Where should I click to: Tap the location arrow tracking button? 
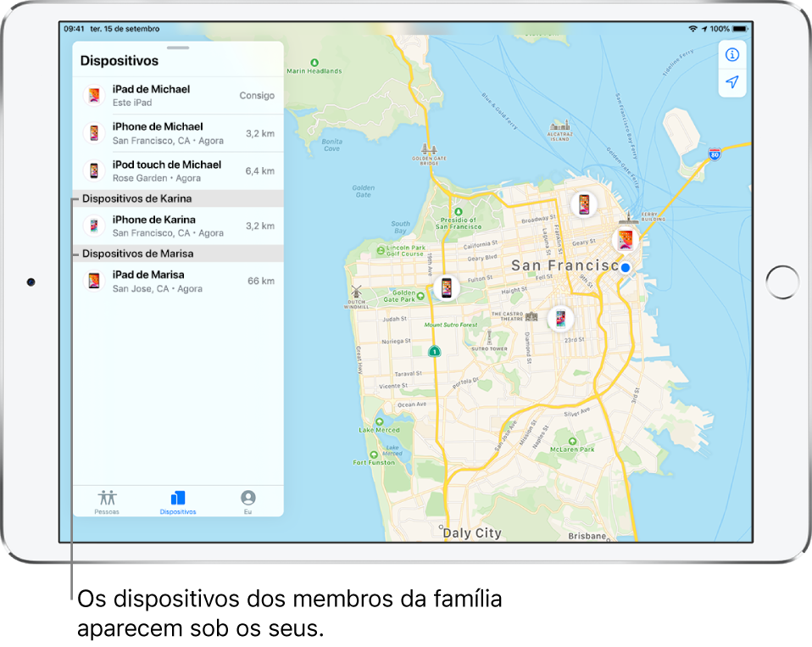coord(731,82)
